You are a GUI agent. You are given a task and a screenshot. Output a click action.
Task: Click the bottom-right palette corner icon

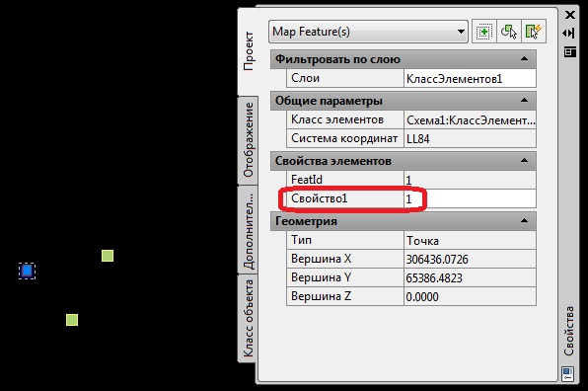(567, 374)
